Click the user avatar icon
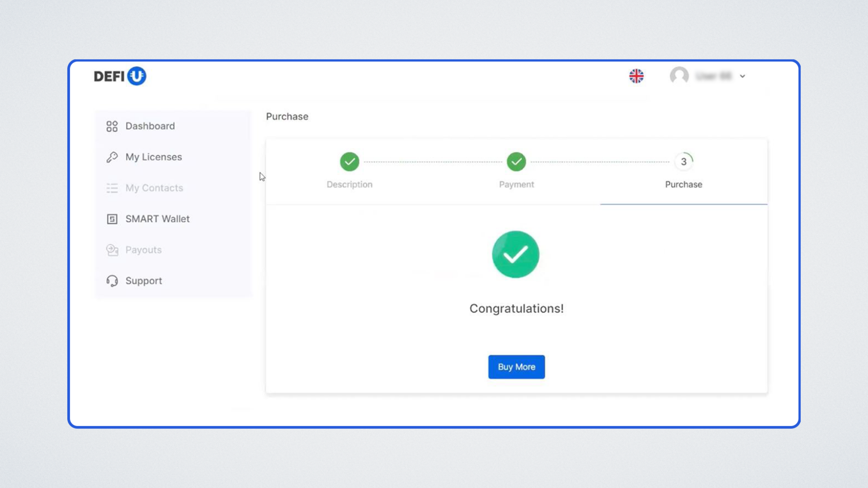The width and height of the screenshot is (868, 488). tap(679, 76)
